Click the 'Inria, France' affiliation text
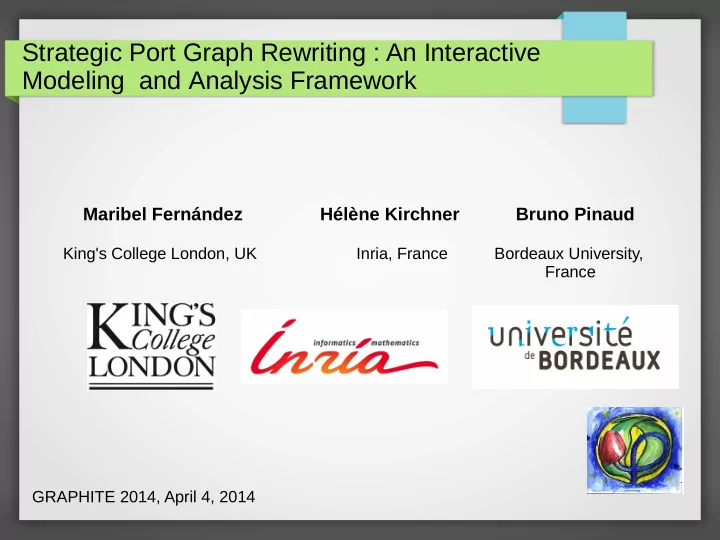720x540 pixels. (402, 253)
